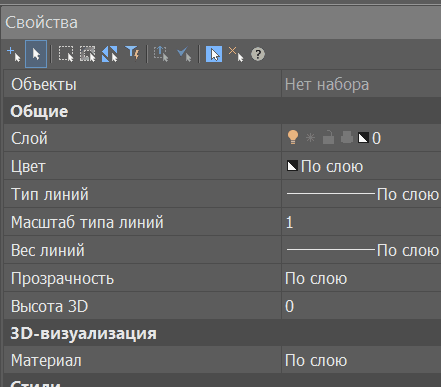Click the freeze sun icon in Слой row

310,138
